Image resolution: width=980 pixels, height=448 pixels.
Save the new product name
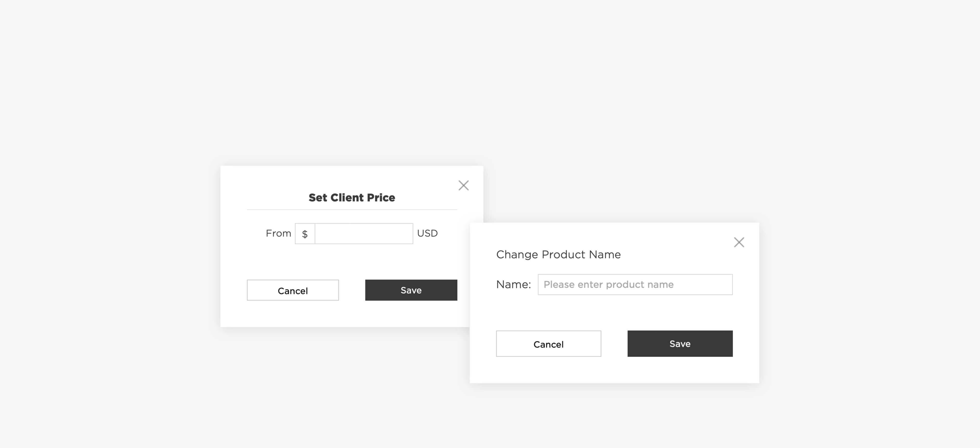click(x=679, y=343)
